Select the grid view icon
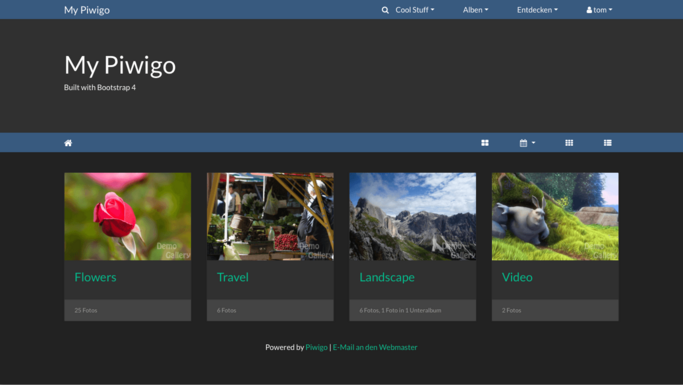This screenshot has height=385, width=683. (x=569, y=143)
